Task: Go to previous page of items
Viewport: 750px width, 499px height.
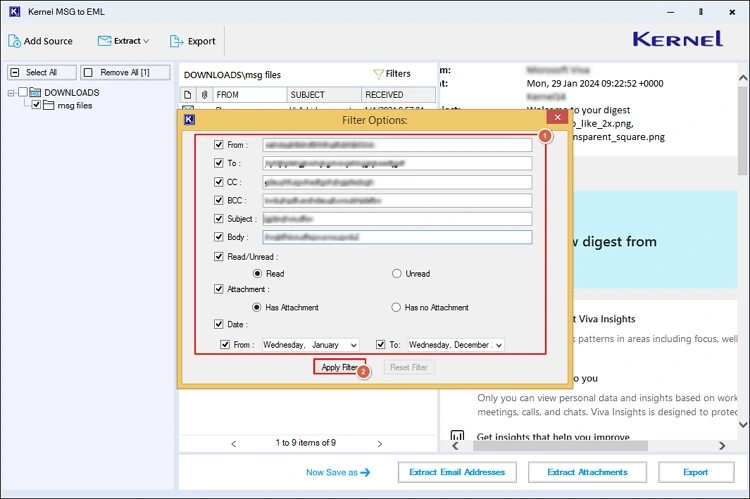Action: pos(233,444)
